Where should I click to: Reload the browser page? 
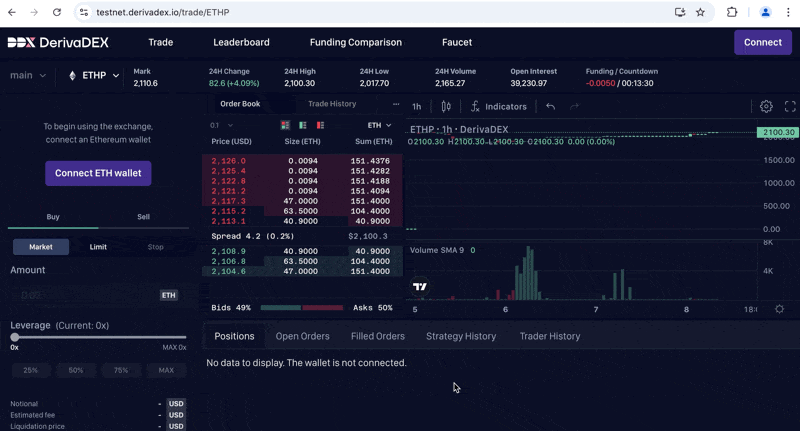pos(57,12)
